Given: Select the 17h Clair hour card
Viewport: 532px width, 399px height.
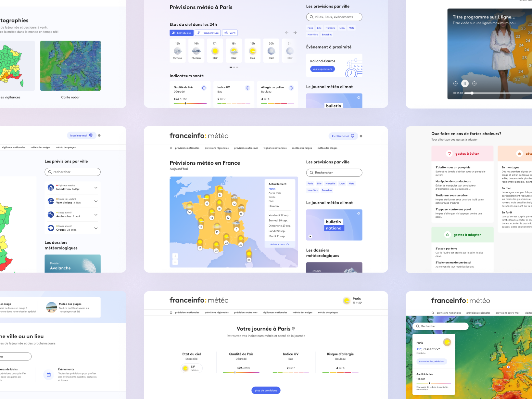Looking at the screenshot, I should pos(215,51).
